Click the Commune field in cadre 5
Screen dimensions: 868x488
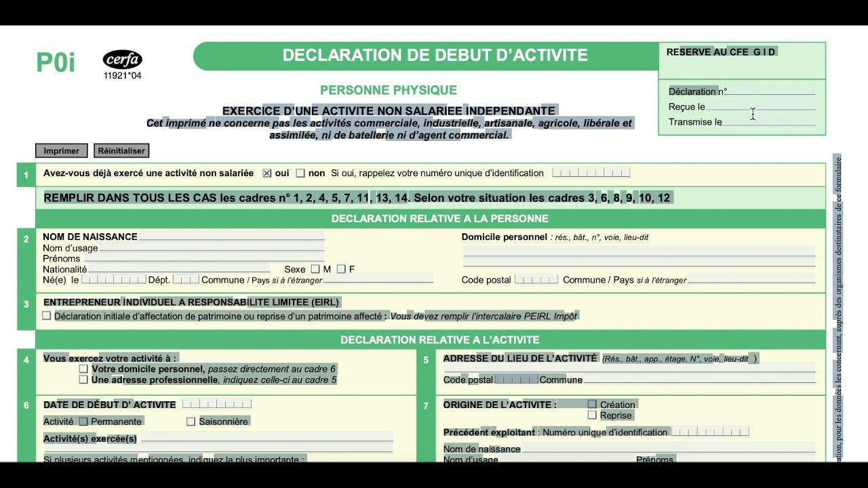[699, 380]
